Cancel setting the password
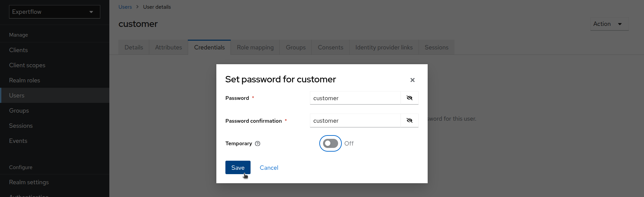644x197 pixels. pyautogui.click(x=269, y=168)
